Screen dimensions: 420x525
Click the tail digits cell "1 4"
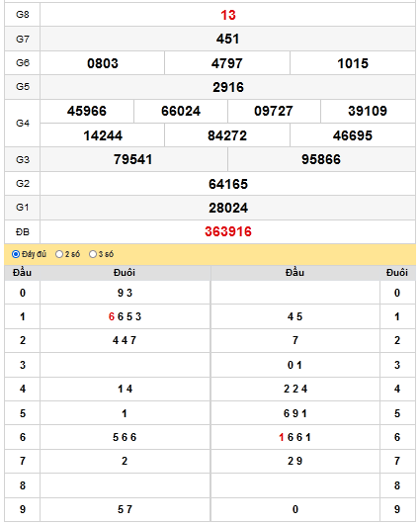click(125, 389)
